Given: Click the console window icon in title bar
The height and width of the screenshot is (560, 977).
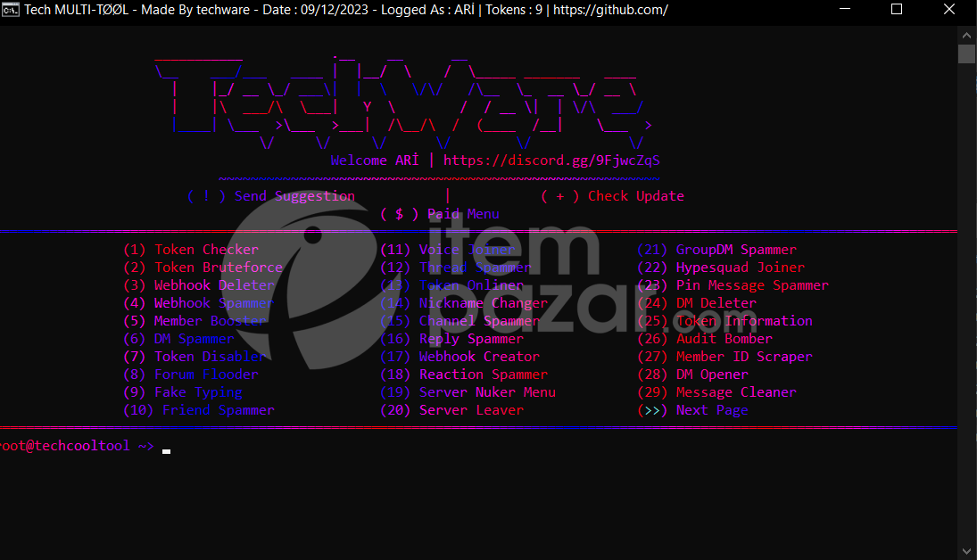Looking at the screenshot, I should (11, 9).
